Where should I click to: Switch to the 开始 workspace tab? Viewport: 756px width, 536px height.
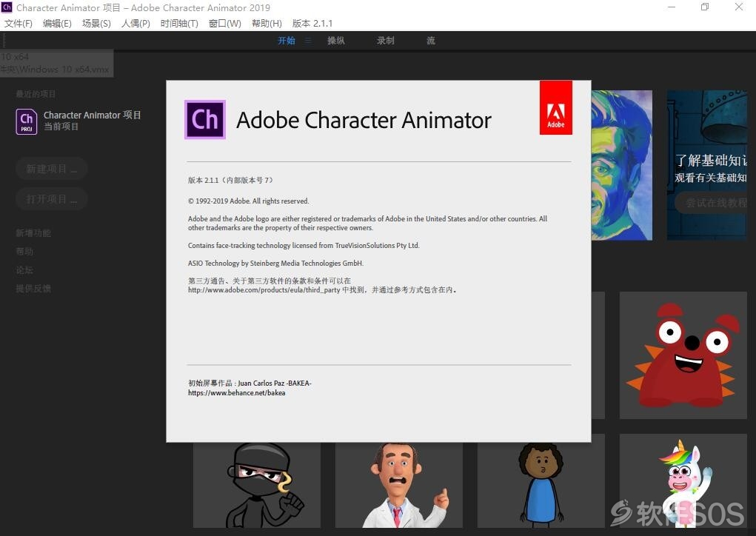287,41
